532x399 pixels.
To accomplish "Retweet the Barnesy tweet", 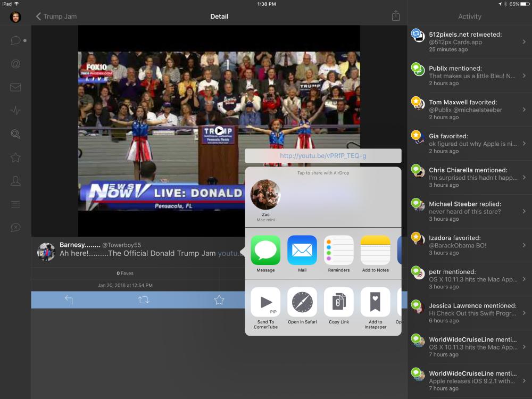I will pos(144,300).
